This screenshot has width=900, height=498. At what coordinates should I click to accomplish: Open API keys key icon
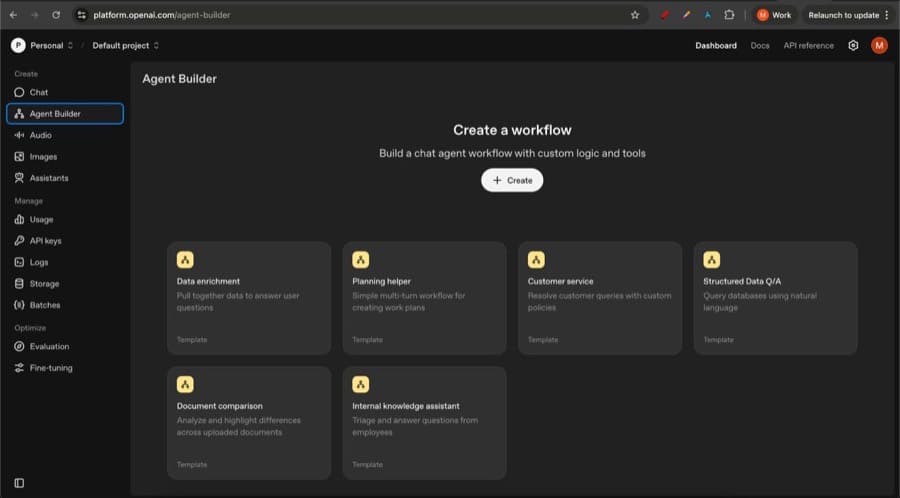point(19,241)
